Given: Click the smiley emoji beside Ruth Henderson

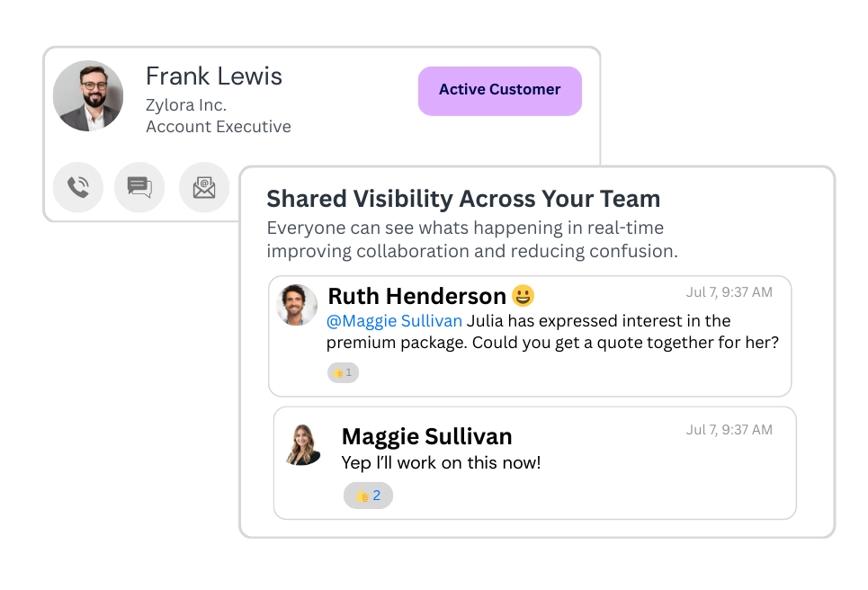Looking at the screenshot, I should coord(524,294).
